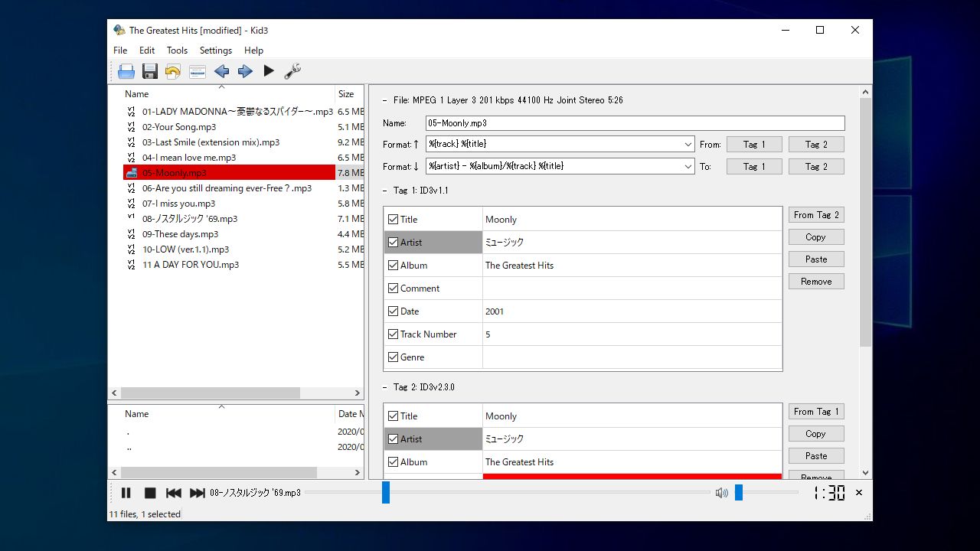980x551 pixels.
Task: Open the Settings menu
Action: tap(216, 51)
